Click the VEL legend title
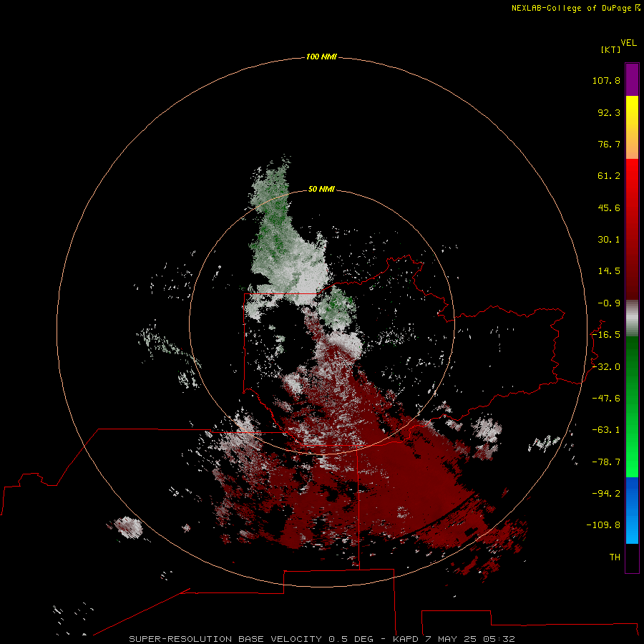 [628, 43]
